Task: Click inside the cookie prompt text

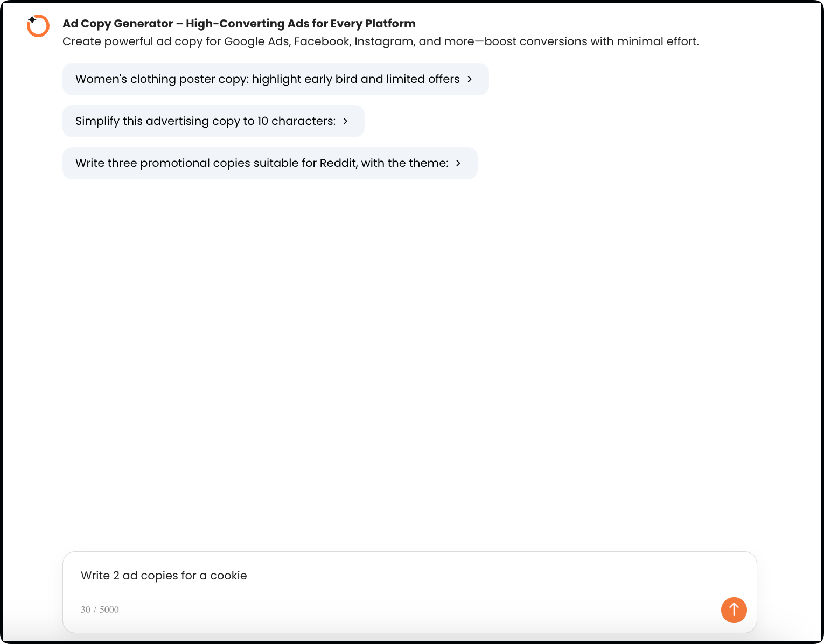Action: [164, 575]
